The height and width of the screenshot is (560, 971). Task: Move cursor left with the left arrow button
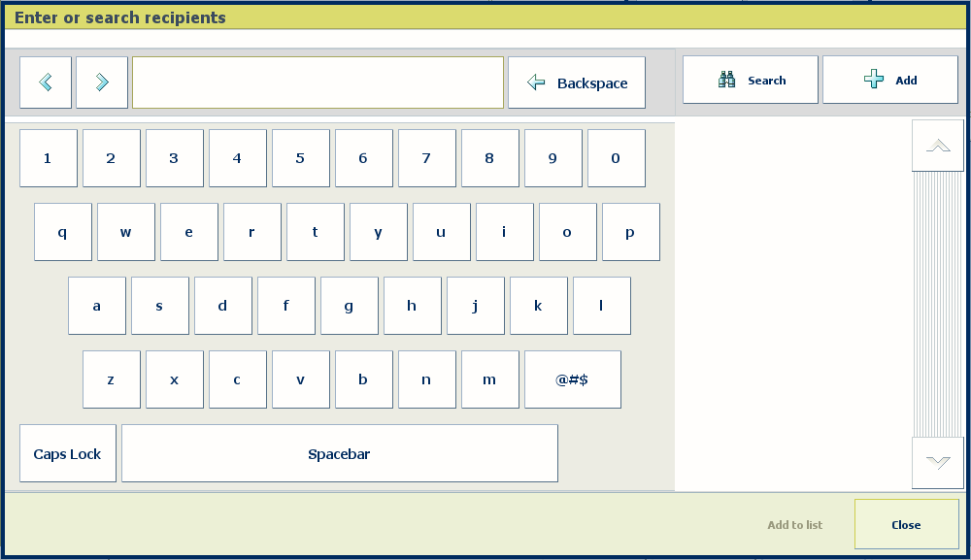pos(46,82)
